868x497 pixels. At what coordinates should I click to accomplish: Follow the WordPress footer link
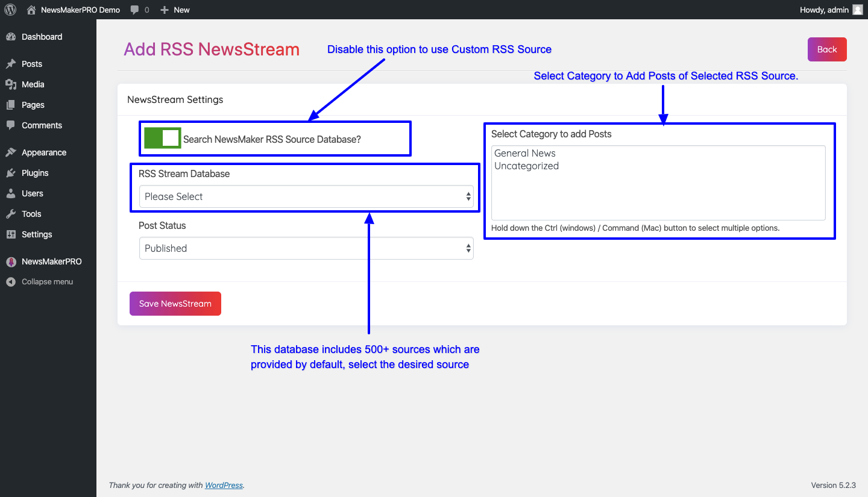[224, 485]
